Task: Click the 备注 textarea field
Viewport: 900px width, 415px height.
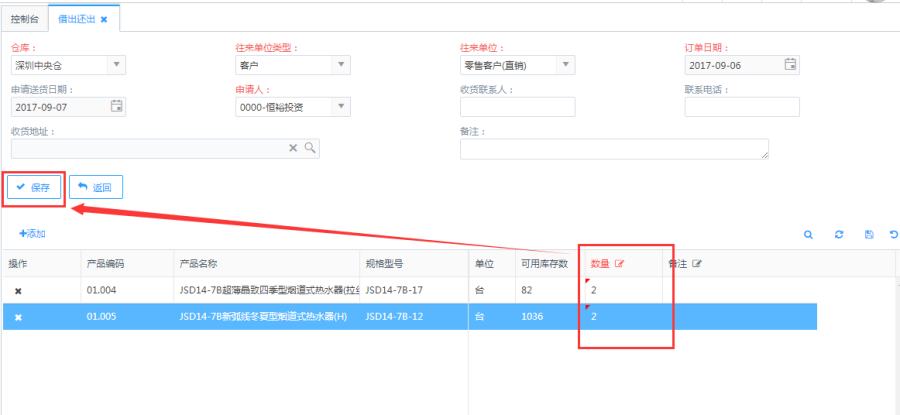Action: 613,149
